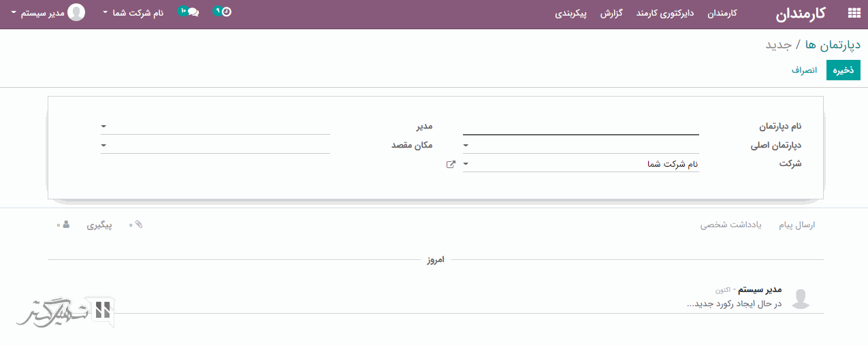Open the apps grid menu icon
868x345 pixels.
click(x=854, y=13)
